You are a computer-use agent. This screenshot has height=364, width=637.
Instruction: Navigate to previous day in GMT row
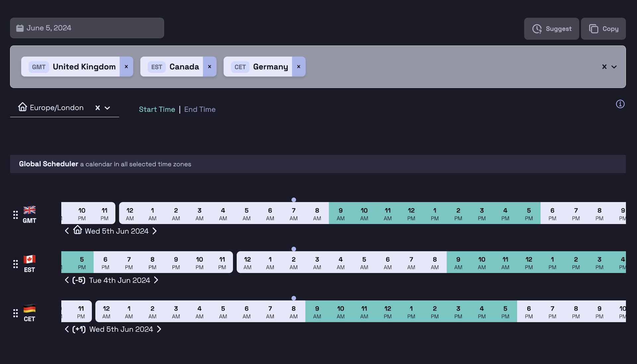(x=66, y=230)
